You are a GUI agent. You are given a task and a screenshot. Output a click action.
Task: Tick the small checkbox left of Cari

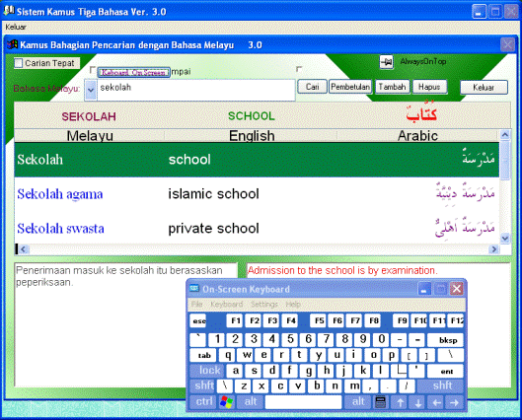click(299, 69)
